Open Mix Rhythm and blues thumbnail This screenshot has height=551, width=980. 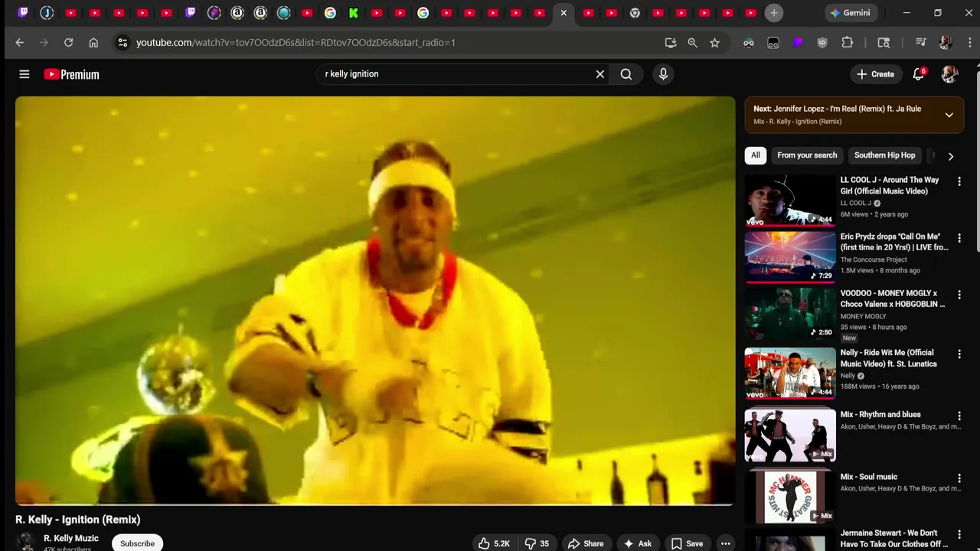[790, 435]
